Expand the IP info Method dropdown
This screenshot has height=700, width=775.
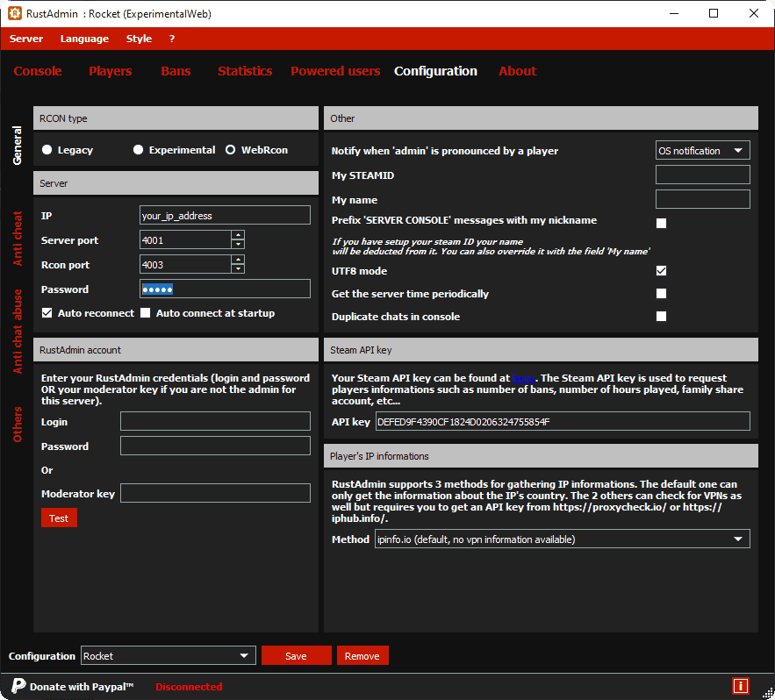562,539
